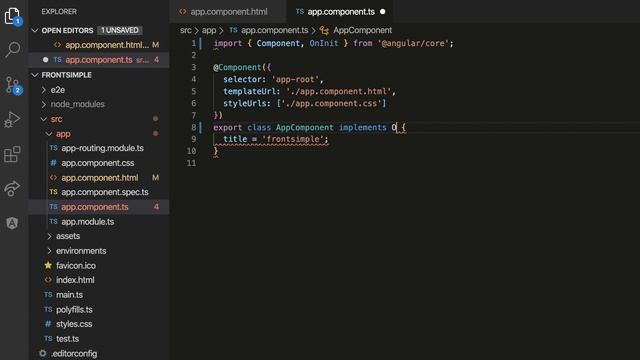Image resolution: width=640 pixels, height=360 pixels.
Task: Expand the e2e folder
Action: coord(44,90)
